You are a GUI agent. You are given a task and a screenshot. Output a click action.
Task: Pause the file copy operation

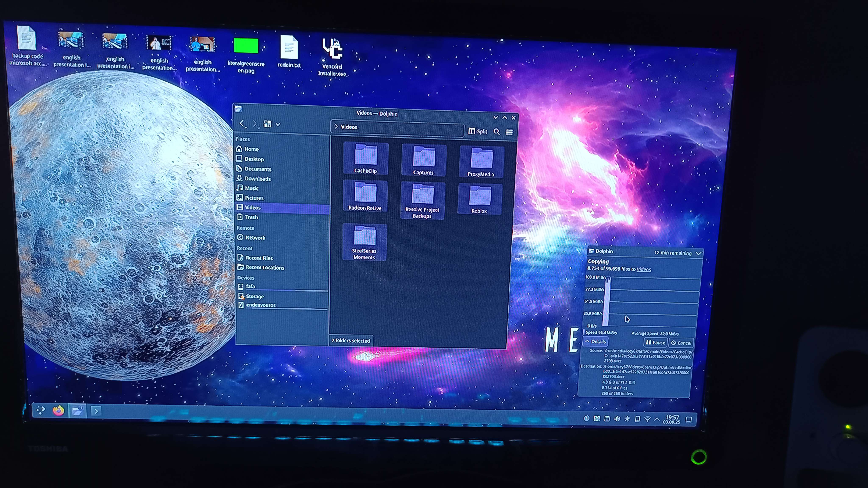click(x=655, y=342)
